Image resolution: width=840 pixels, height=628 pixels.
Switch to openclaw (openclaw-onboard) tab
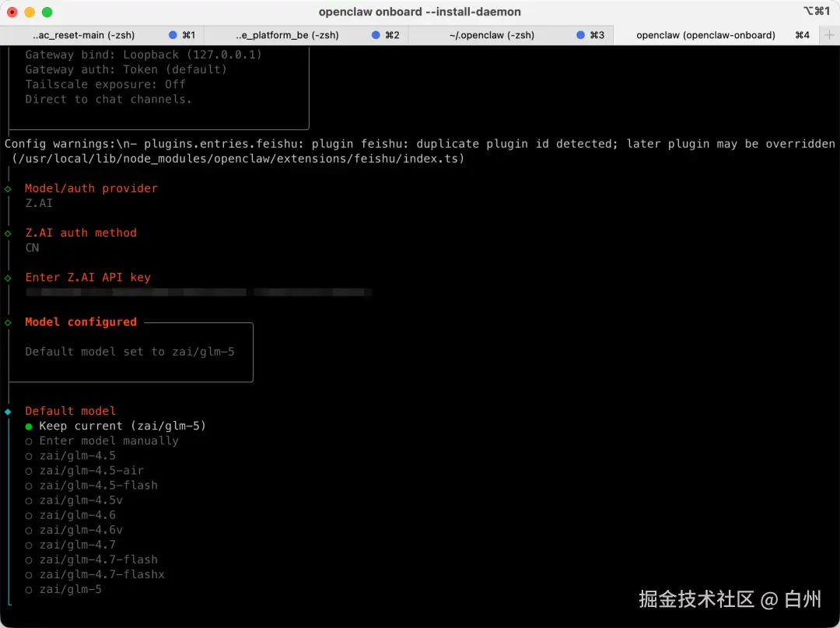(x=716, y=35)
